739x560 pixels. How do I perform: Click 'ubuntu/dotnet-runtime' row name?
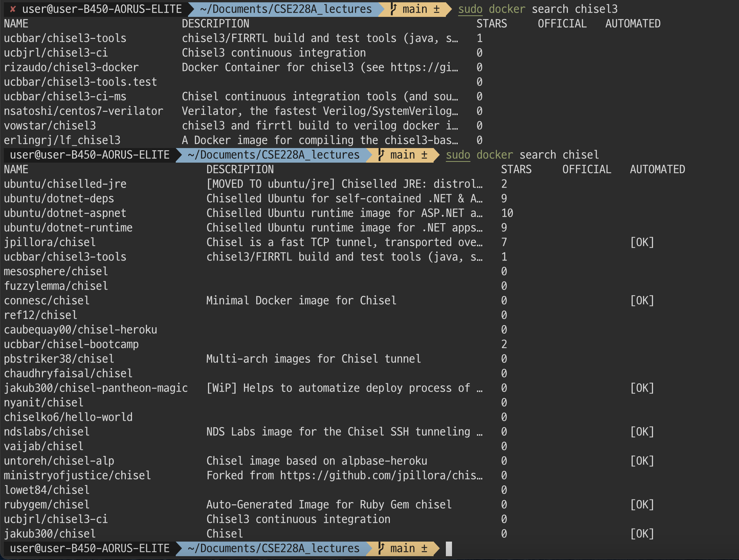tap(68, 228)
